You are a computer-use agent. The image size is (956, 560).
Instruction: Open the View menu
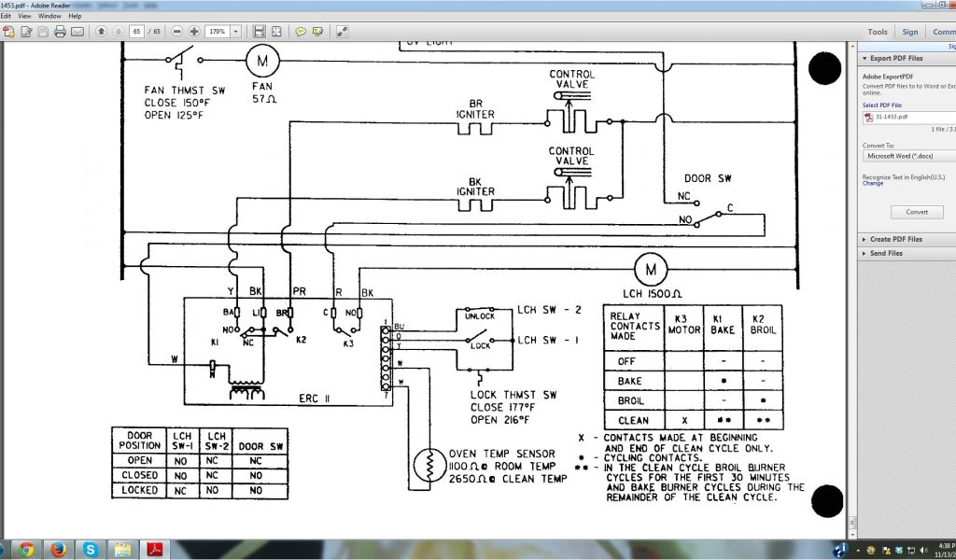(x=23, y=16)
